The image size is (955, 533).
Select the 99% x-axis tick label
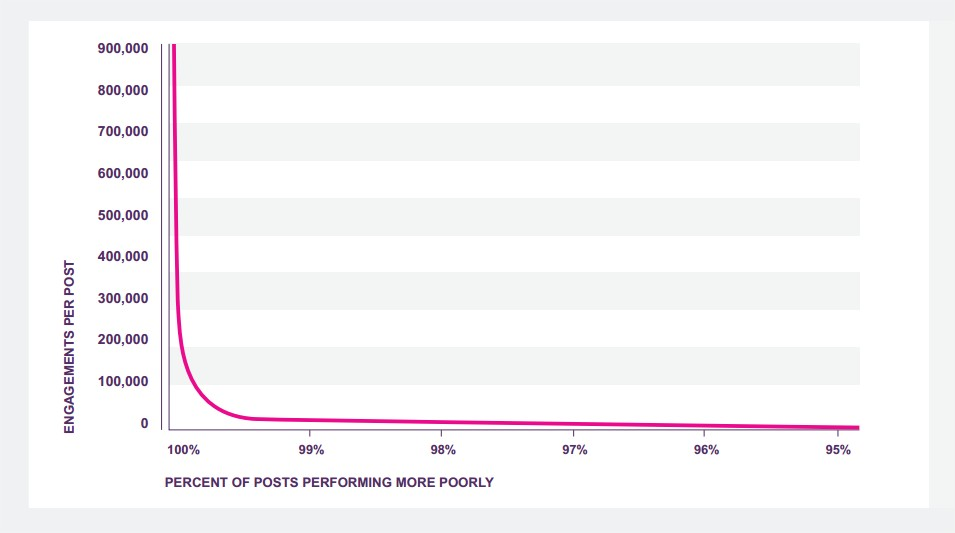pyautogui.click(x=311, y=450)
